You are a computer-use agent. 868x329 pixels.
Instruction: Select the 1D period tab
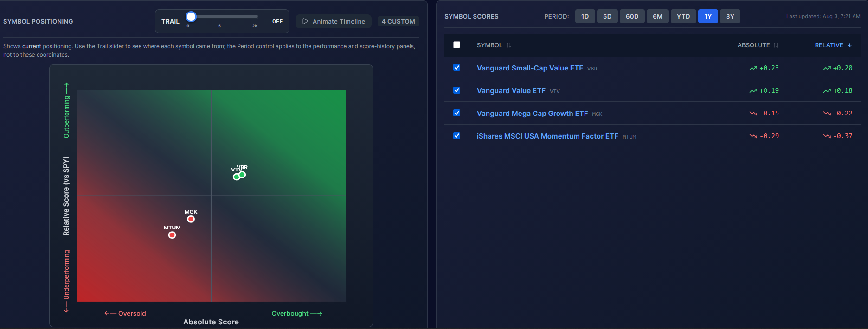click(585, 16)
